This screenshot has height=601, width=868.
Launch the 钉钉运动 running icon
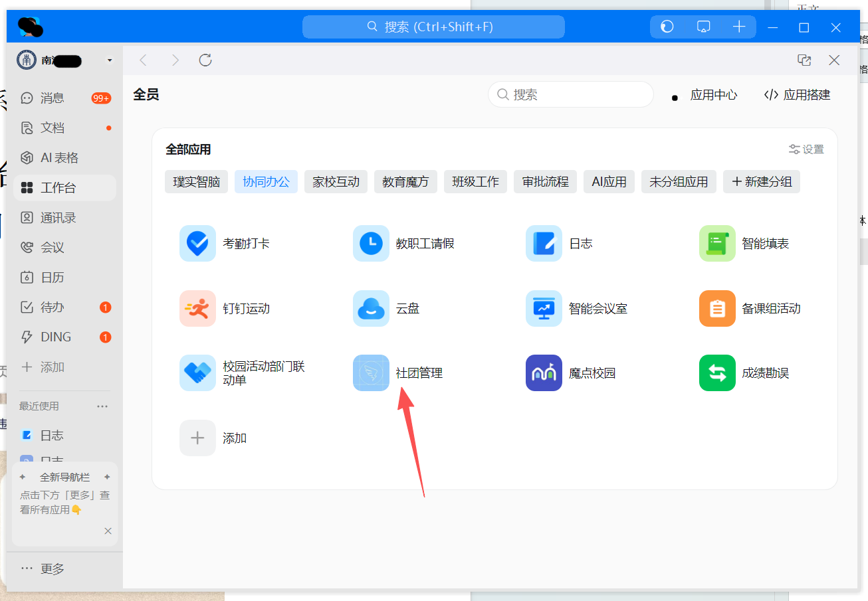tap(197, 308)
